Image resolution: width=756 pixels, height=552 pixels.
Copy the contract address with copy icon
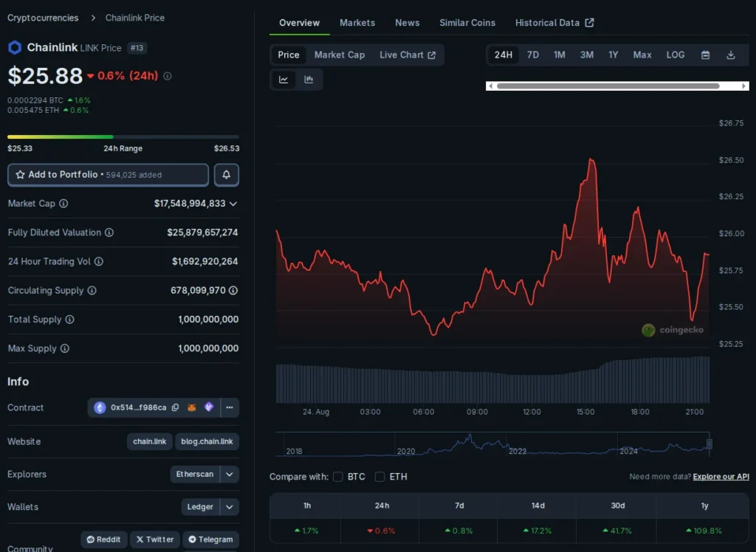[x=176, y=407]
